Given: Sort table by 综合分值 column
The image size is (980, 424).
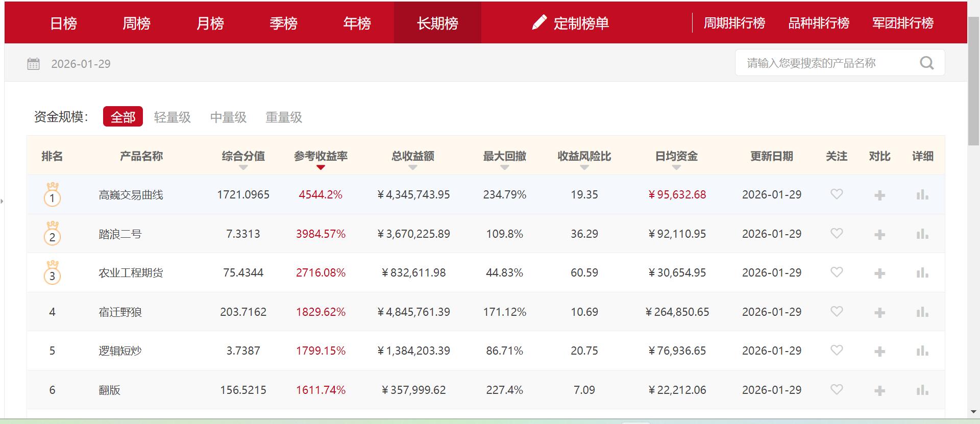Looking at the screenshot, I should coord(243,167).
